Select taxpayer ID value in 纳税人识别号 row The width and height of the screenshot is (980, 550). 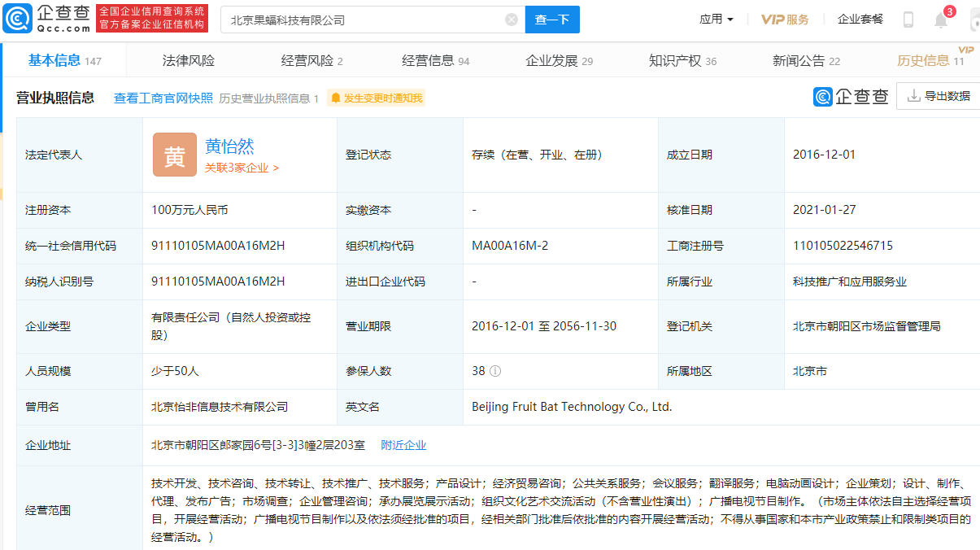click(218, 282)
